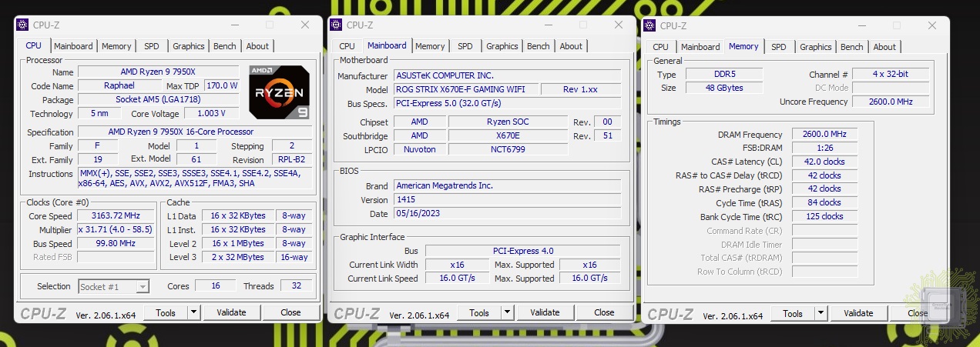
Task: Click the CPU-Z title bar icon in the middle window
Action: (336, 25)
